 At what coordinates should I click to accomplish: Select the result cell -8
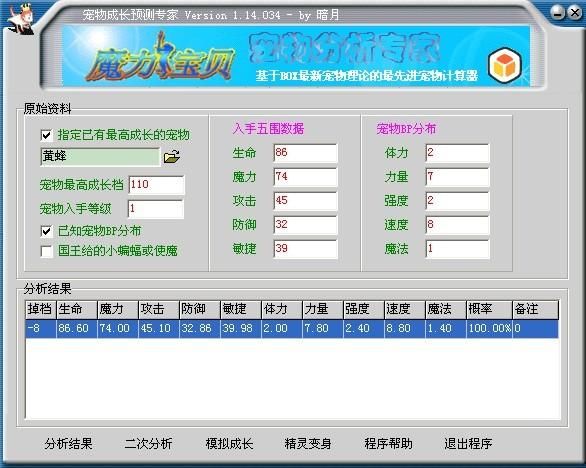tap(41, 329)
